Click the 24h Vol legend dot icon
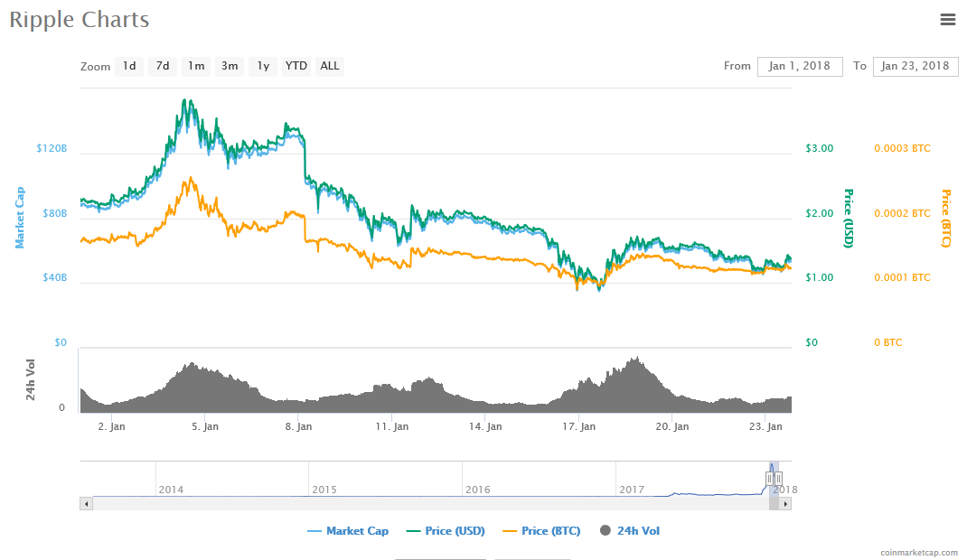 (606, 530)
